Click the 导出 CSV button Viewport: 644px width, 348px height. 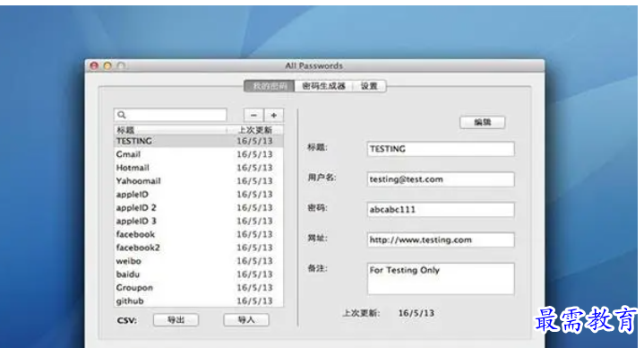coord(176,319)
